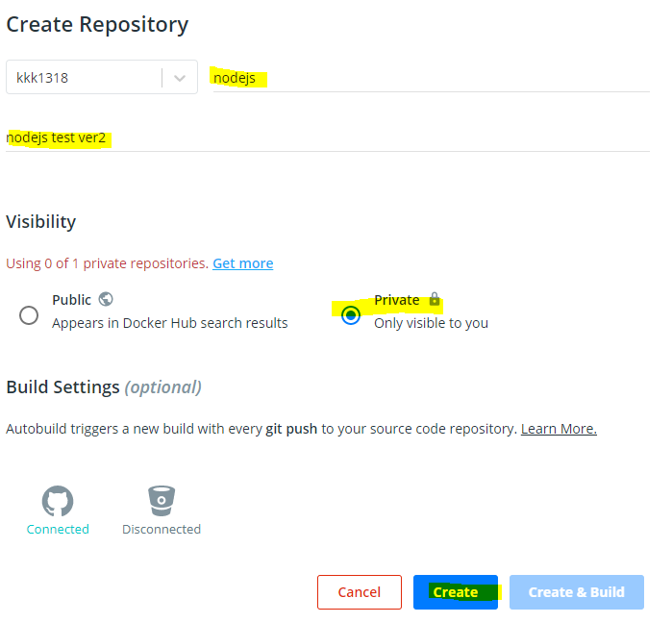This screenshot has height=623, width=672.
Task: Click the Create & Build button
Action: [x=577, y=591]
